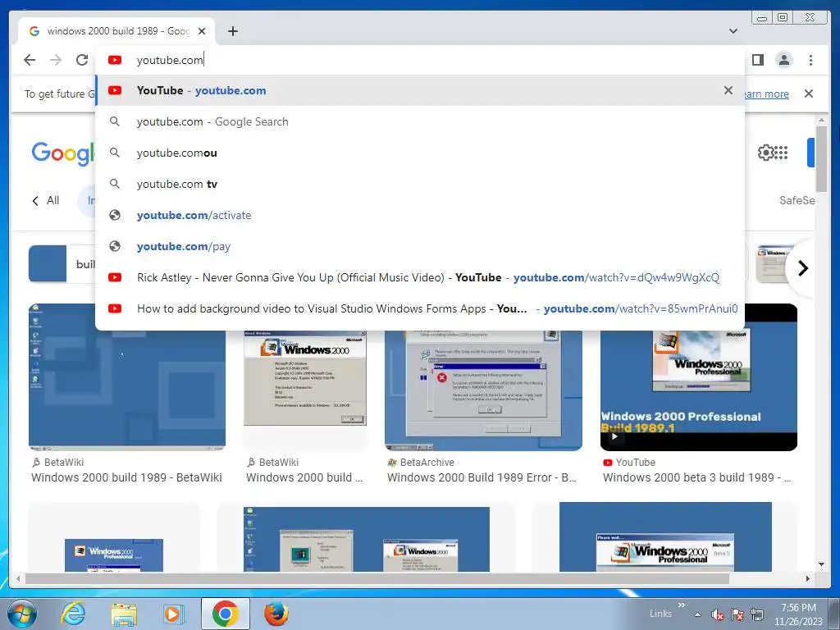Open Windows Explorer from the taskbar
The height and width of the screenshot is (630, 840).
tap(124, 614)
